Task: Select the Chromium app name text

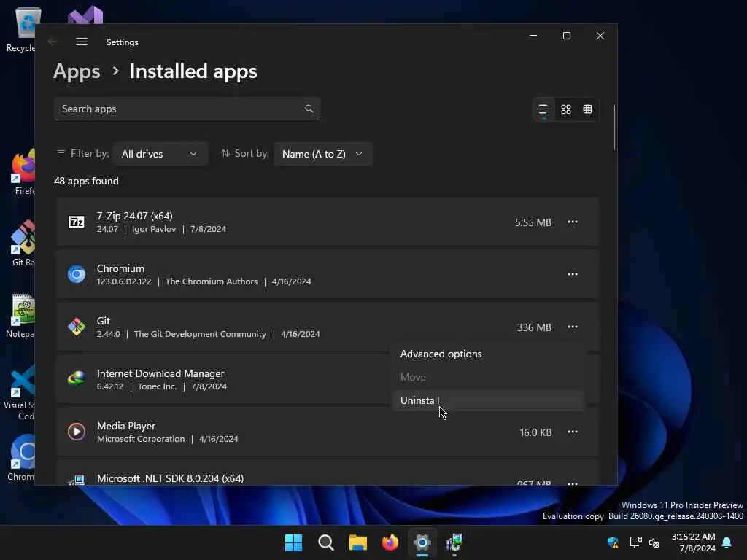Action: [x=120, y=268]
